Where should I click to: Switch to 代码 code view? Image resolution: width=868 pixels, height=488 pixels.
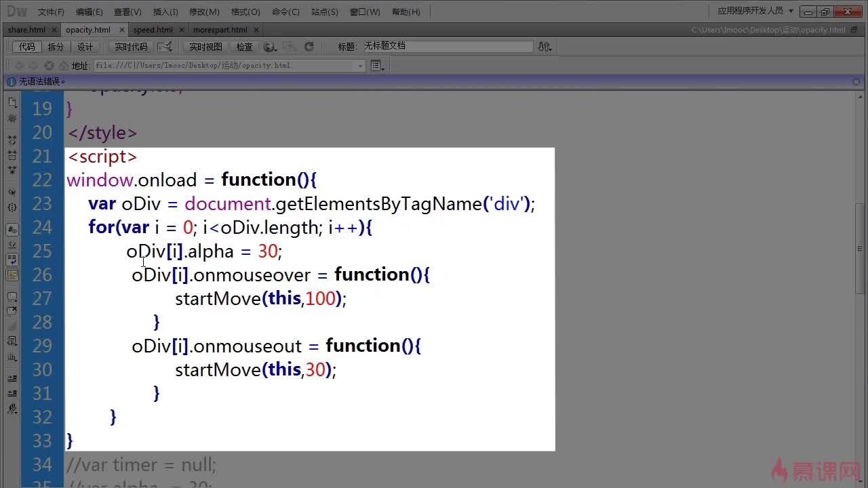[x=26, y=47]
